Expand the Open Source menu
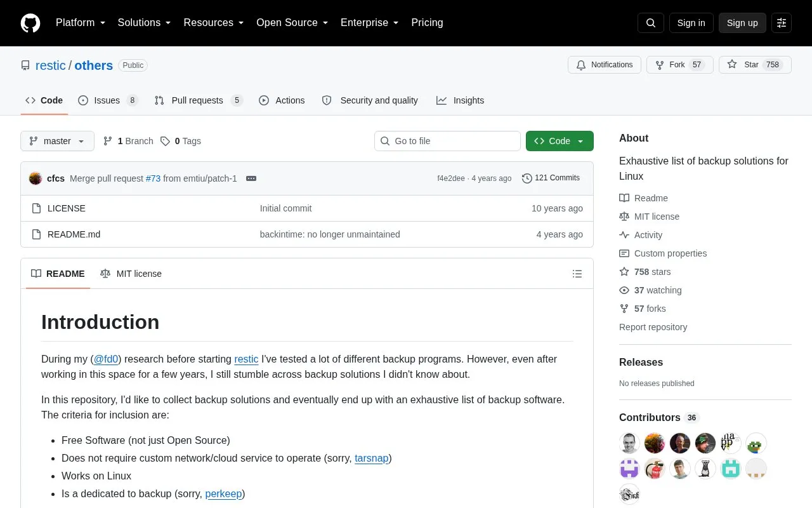This screenshot has height=508, width=812. click(x=292, y=23)
